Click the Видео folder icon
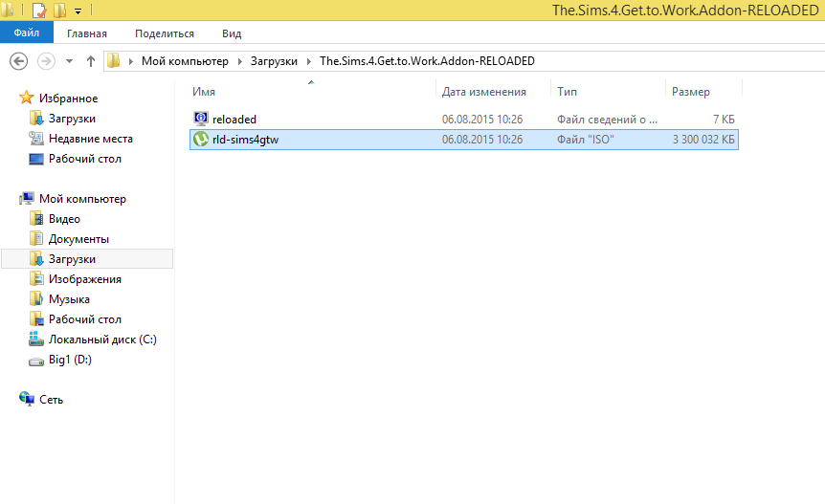The height and width of the screenshot is (504, 825). coord(36,218)
